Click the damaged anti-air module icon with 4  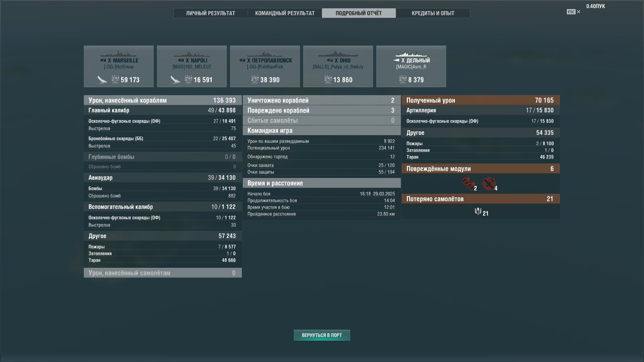489,184
